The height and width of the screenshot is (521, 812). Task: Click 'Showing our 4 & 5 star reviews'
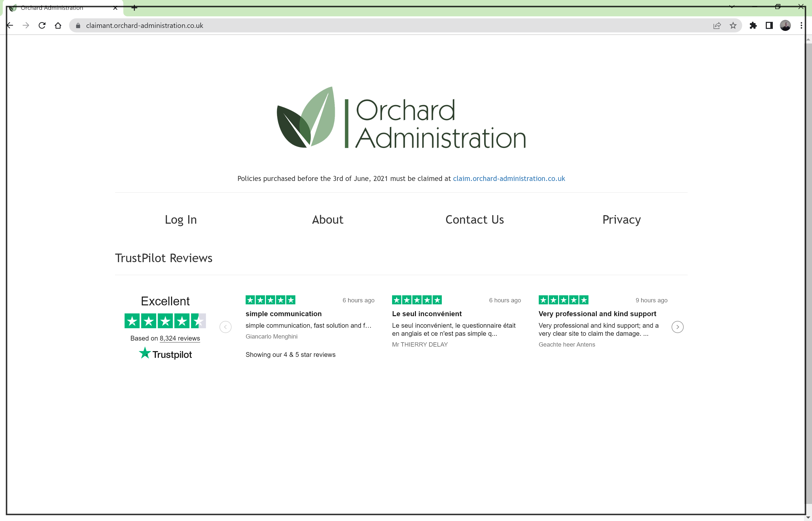pos(290,355)
